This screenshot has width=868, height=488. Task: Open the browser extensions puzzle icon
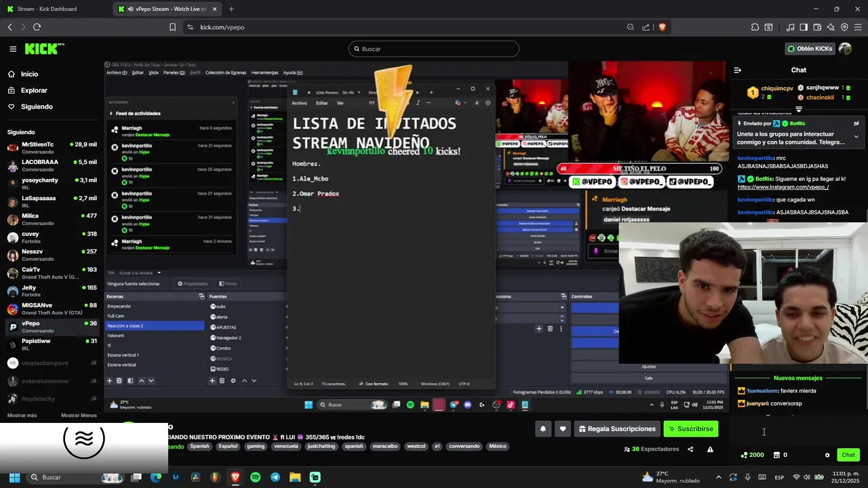pyautogui.click(x=755, y=27)
